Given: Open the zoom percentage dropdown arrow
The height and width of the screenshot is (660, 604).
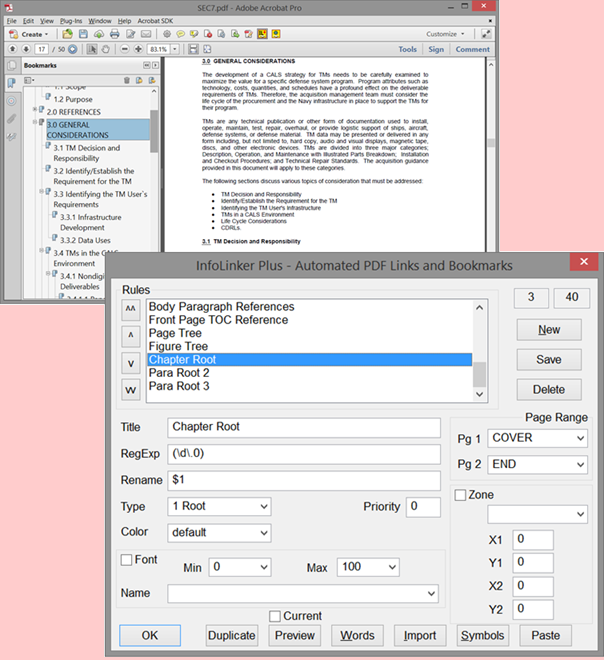Looking at the screenshot, I should (175, 49).
